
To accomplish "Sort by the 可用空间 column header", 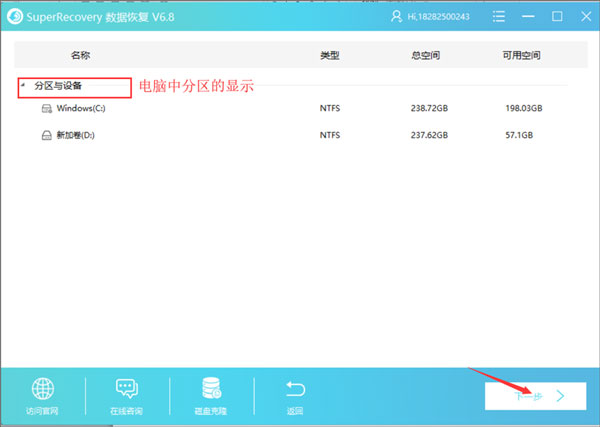I will [523, 56].
